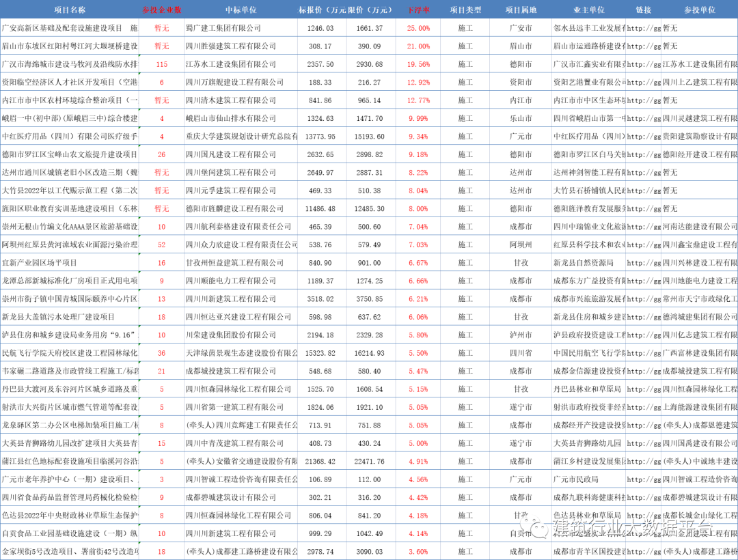This screenshot has width=738, height=560.
Task: Click the 19.56% rate cell
Action: [418, 64]
